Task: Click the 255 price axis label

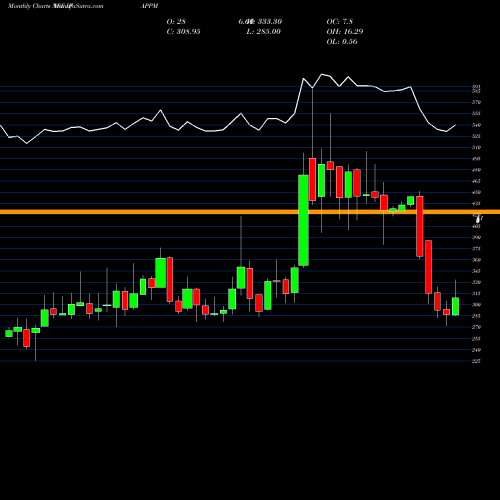Action: coord(476,339)
